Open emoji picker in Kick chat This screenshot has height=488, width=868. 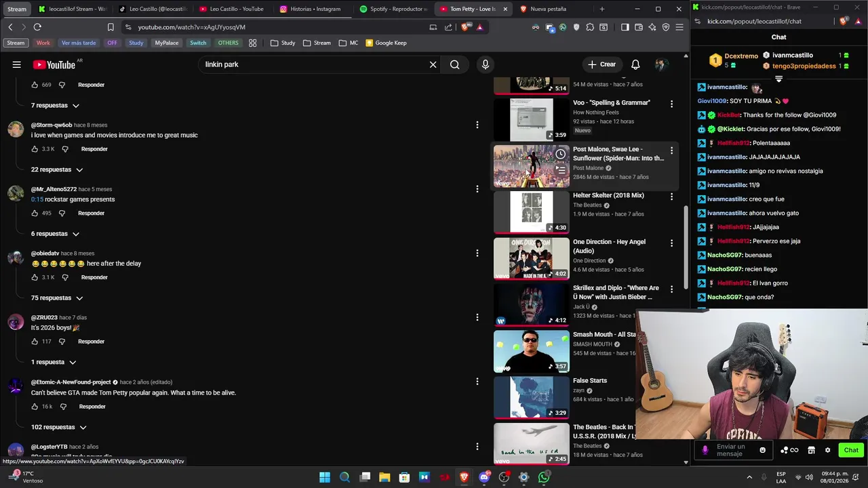click(762, 450)
